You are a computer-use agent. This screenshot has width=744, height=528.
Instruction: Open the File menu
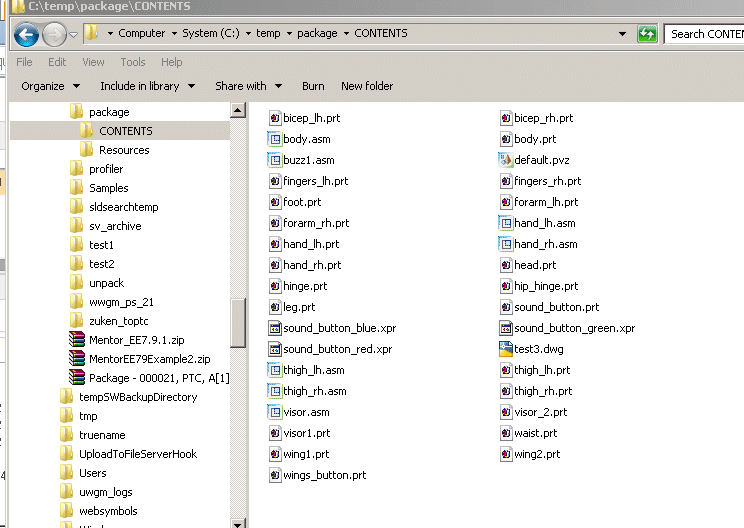(24, 62)
